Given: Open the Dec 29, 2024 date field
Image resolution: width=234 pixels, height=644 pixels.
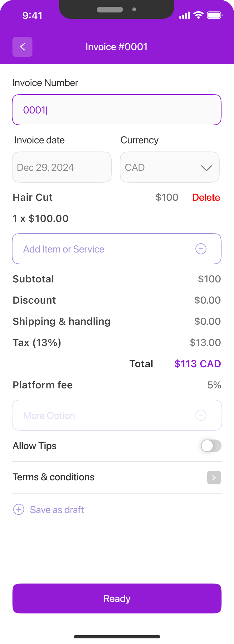Looking at the screenshot, I should [x=62, y=167].
